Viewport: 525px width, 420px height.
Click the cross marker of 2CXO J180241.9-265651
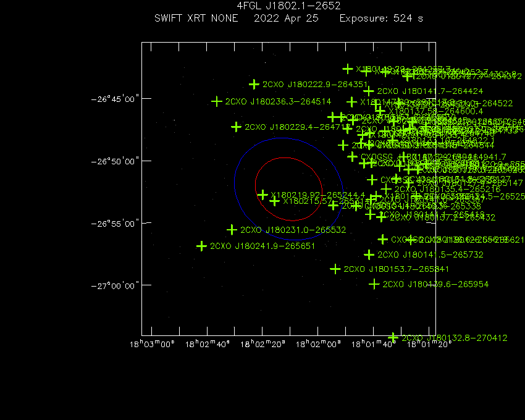201,246
